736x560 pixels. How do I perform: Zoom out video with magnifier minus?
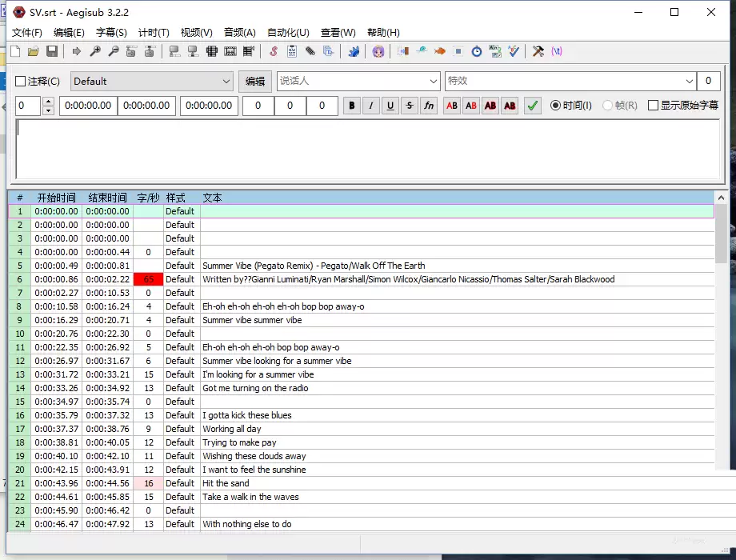(113, 51)
